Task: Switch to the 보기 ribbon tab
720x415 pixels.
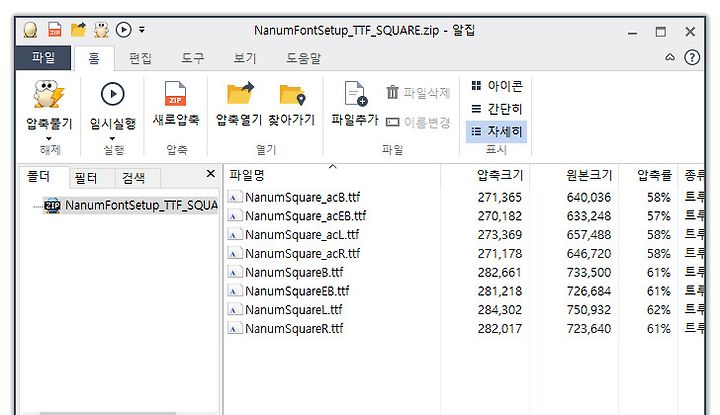Action: tap(245, 58)
